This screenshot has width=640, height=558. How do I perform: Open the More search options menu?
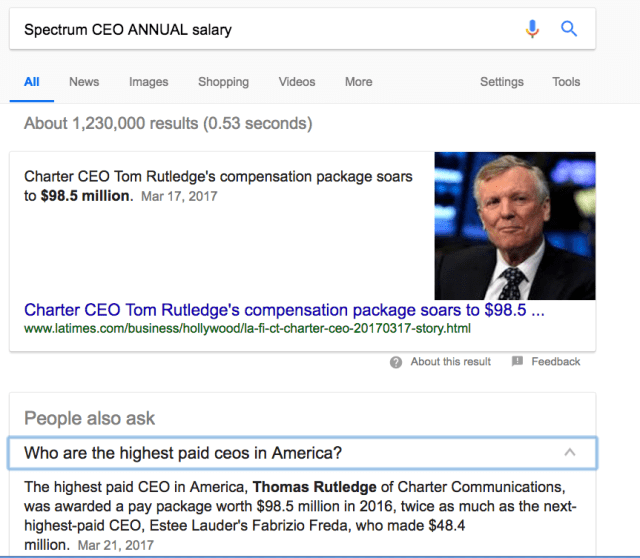pos(358,82)
